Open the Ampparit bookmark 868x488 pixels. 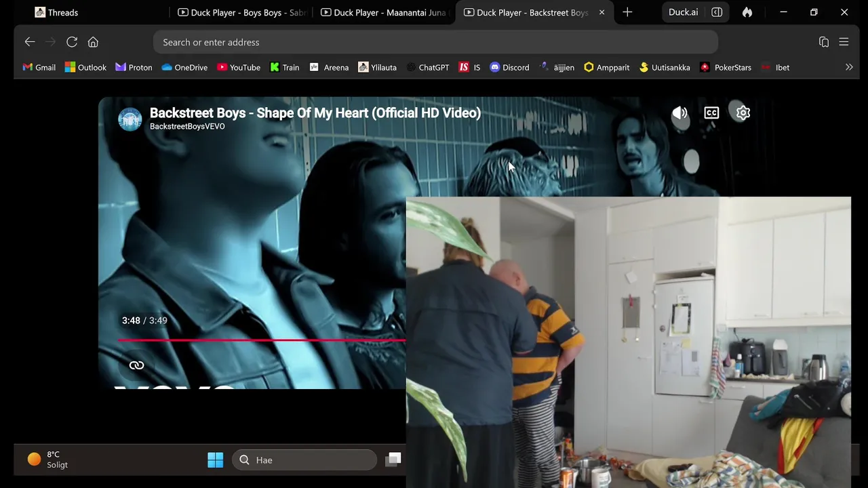606,67
